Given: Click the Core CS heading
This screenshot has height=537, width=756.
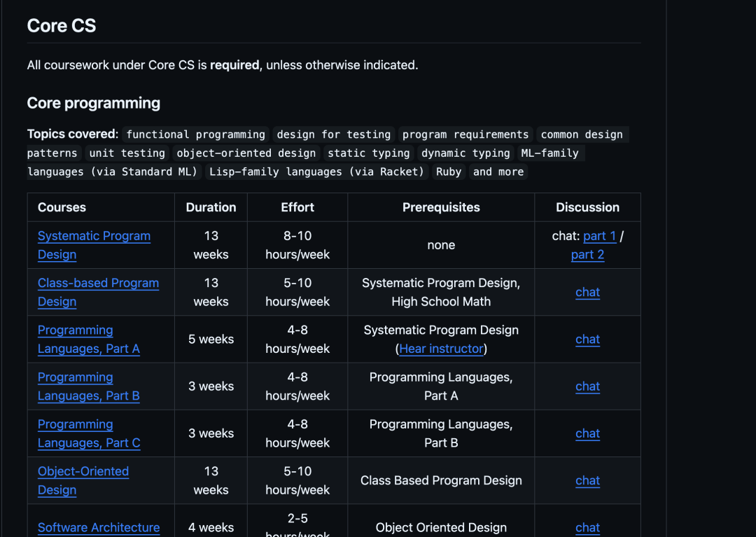Looking at the screenshot, I should [61, 25].
